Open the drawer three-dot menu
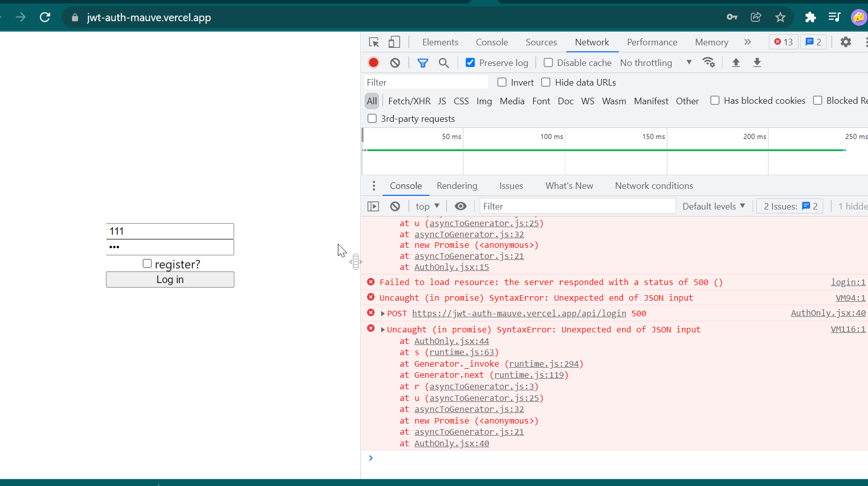Viewport: 868px width, 486px height. click(x=374, y=186)
